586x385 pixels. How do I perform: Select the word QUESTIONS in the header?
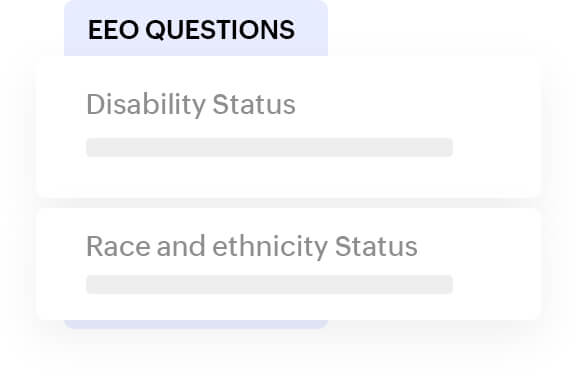tap(220, 30)
